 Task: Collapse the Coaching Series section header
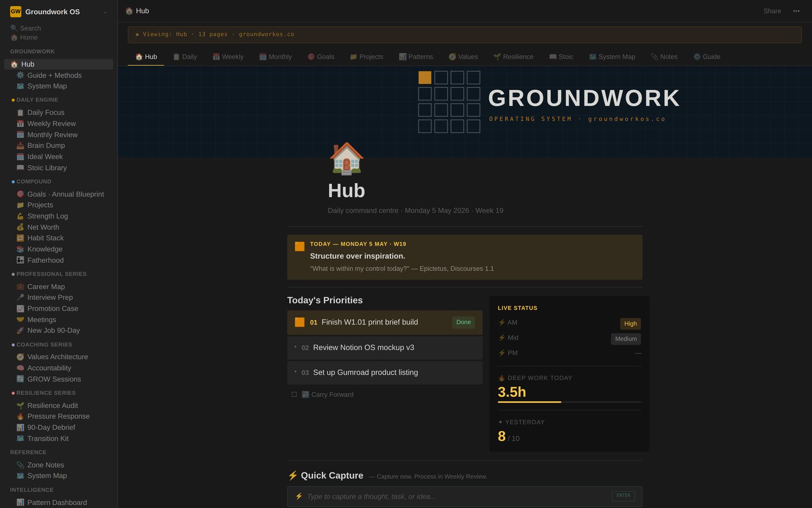click(x=42, y=344)
